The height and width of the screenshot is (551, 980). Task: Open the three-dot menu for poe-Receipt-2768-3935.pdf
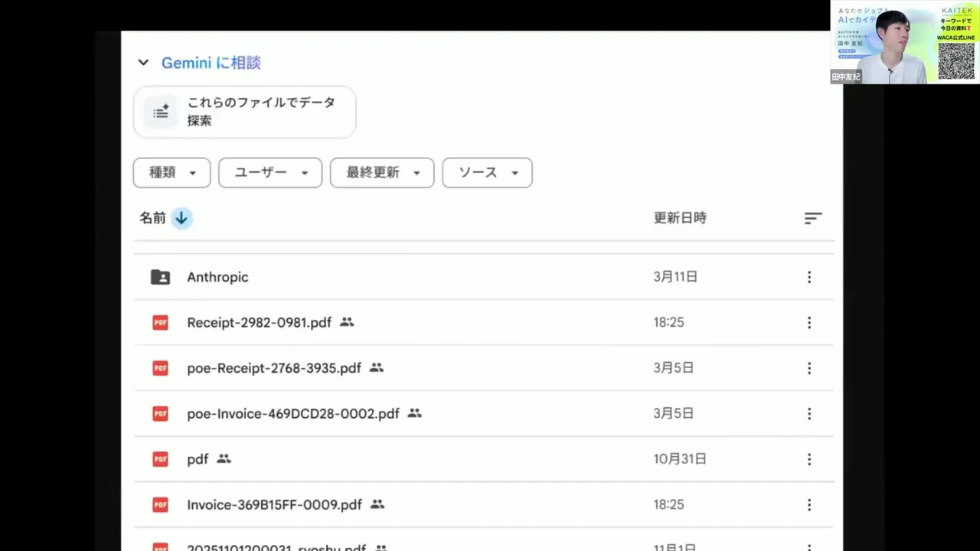coord(809,368)
